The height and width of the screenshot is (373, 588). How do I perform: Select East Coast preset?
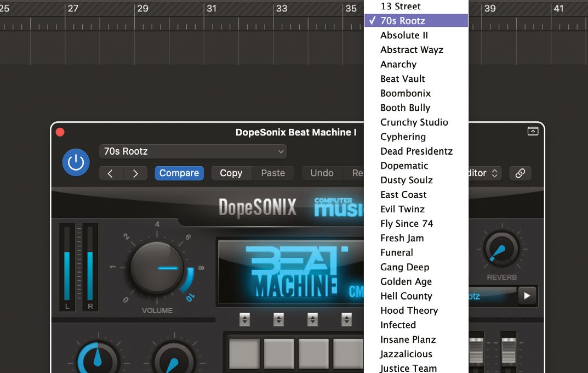pos(416,195)
